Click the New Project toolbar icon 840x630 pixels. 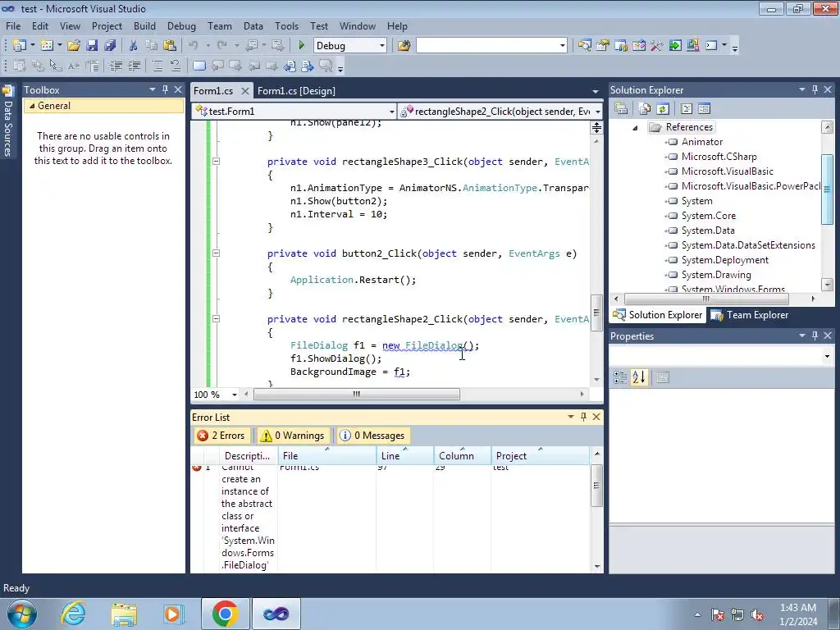tap(20, 46)
